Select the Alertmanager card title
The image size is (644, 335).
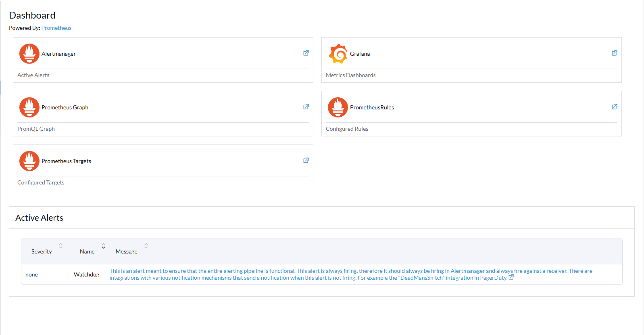click(x=58, y=54)
